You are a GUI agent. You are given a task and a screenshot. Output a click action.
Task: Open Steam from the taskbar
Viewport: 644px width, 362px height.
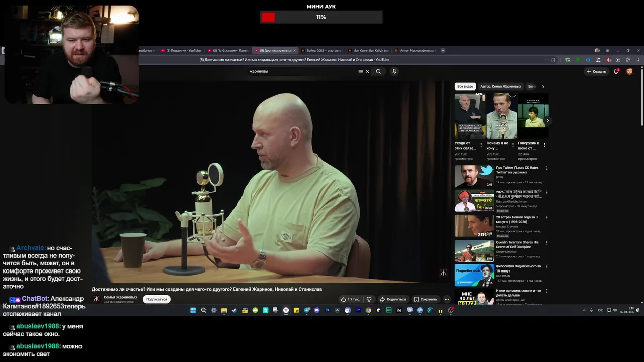[234, 310]
